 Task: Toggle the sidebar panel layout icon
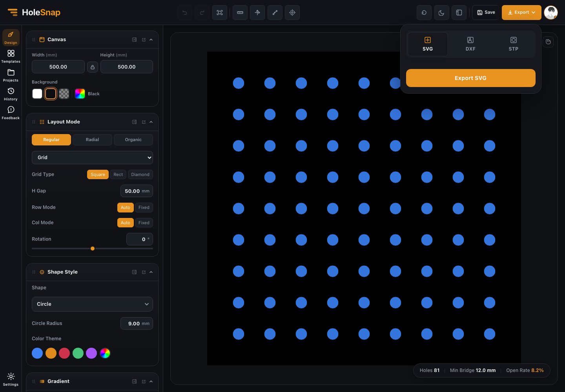(459, 13)
